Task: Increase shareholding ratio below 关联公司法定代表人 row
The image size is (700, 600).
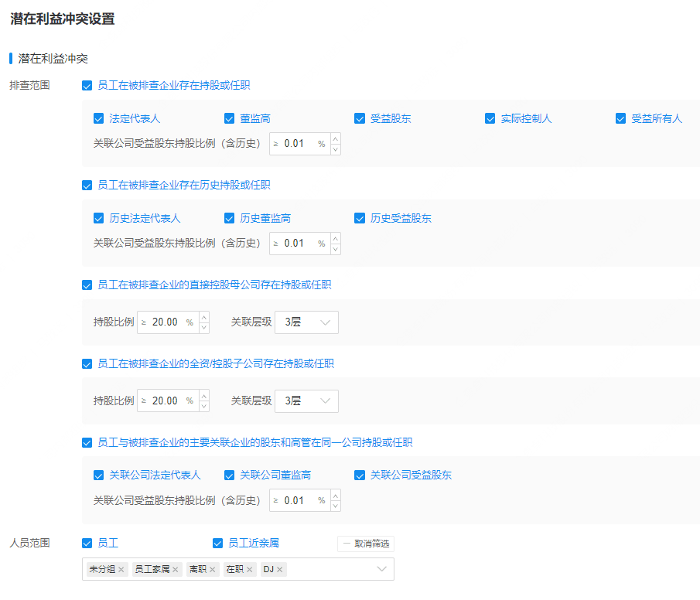Action: pos(335,496)
